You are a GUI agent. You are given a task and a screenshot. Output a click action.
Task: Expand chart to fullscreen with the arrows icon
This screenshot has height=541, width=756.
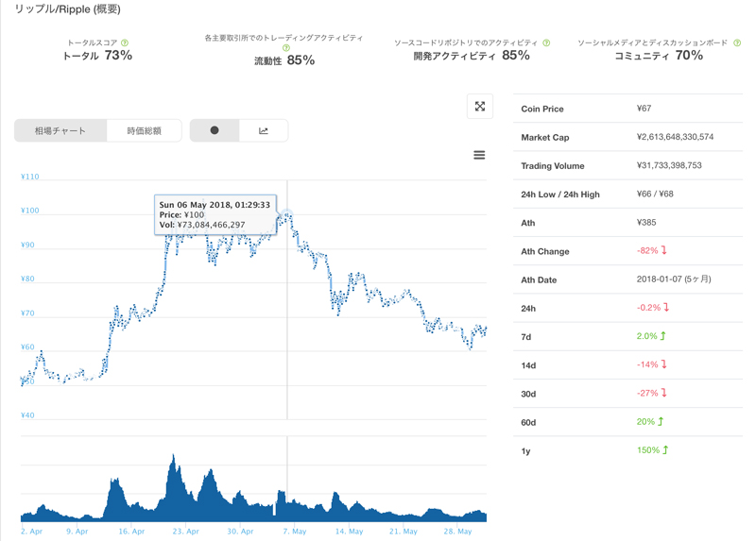point(480,107)
